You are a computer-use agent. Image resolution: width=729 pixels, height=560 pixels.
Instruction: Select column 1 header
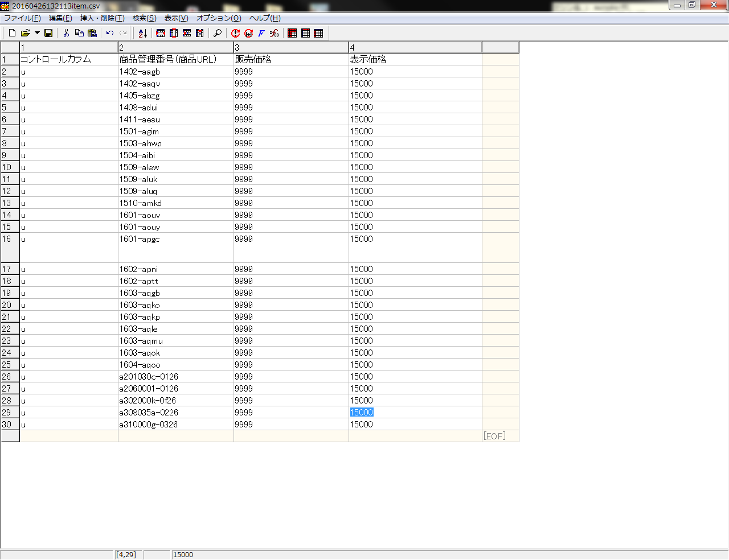pos(69,47)
